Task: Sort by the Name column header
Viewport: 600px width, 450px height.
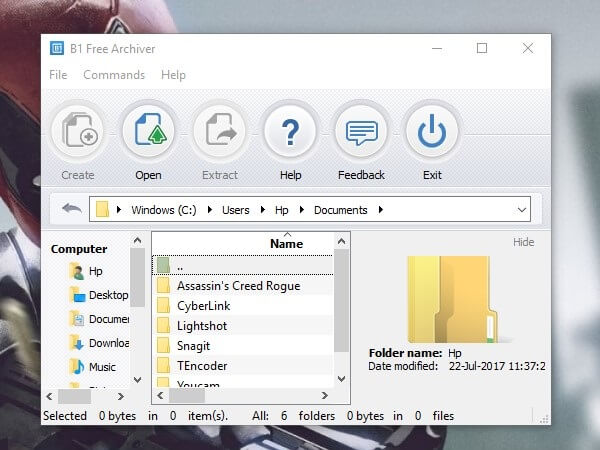Action: (286, 244)
